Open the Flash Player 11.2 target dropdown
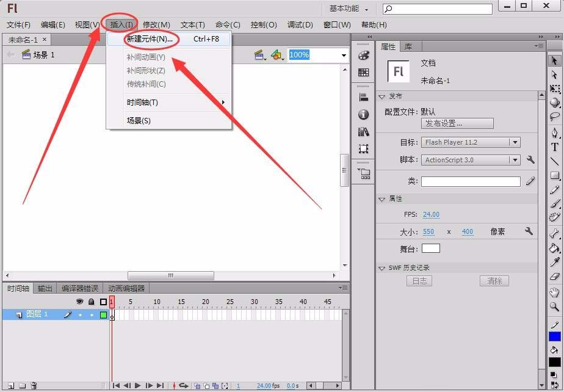Screen dimensions: 564x392 point(516,142)
